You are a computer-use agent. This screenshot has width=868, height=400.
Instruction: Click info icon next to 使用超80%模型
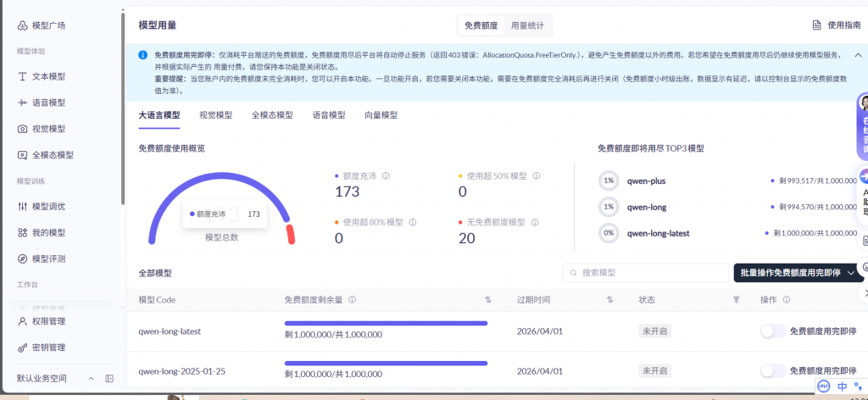413,222
